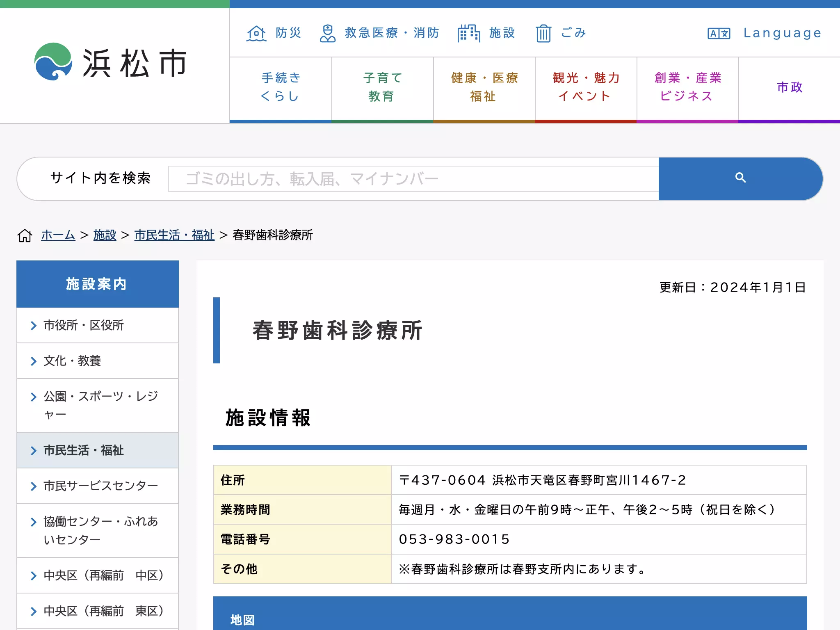840x630 pixels.
Task: Select 中央区（再編前 東区） in sidebar
Action: [x=98, y=611]
